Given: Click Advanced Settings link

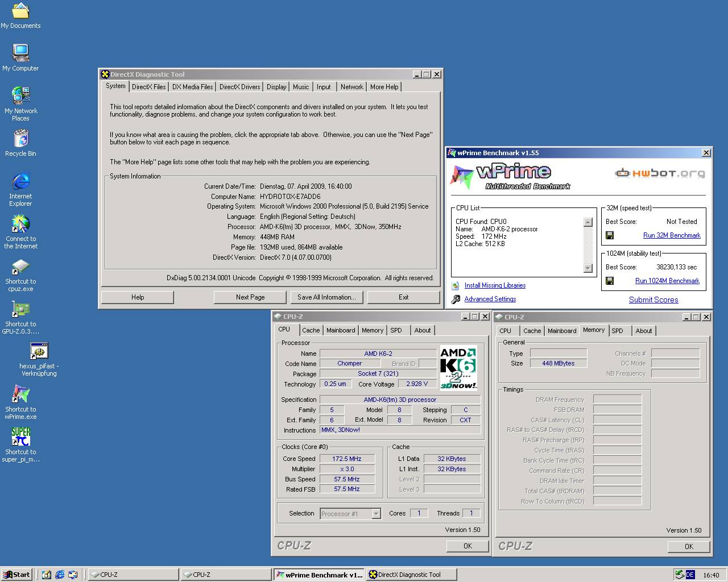Looking at the screenshot, I should pyautogui.click(x=490, y=300).
